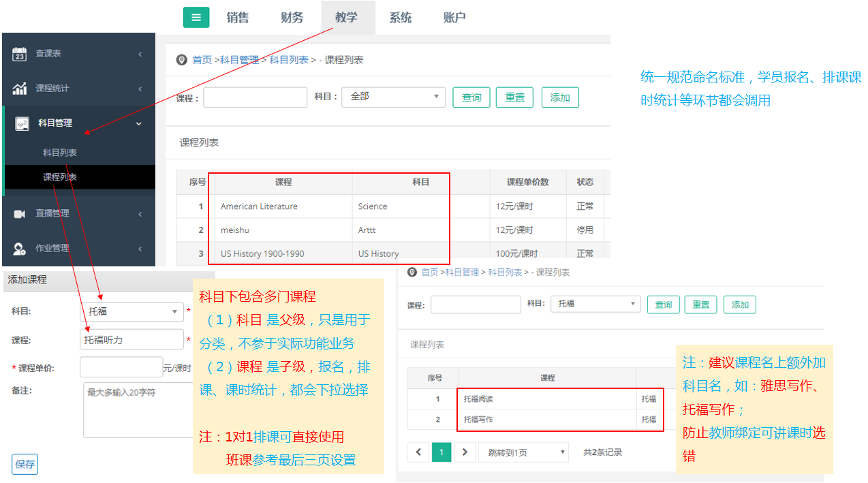Image resolution: width=868 pixels, height=483 pixels.
Task: Click the location pin icon in top breadcrumb
Action: pos(182,60)
